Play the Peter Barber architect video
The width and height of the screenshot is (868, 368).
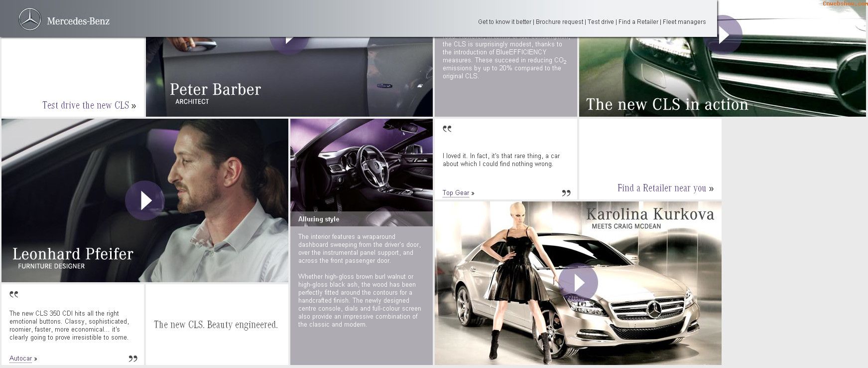coord(289,45)
